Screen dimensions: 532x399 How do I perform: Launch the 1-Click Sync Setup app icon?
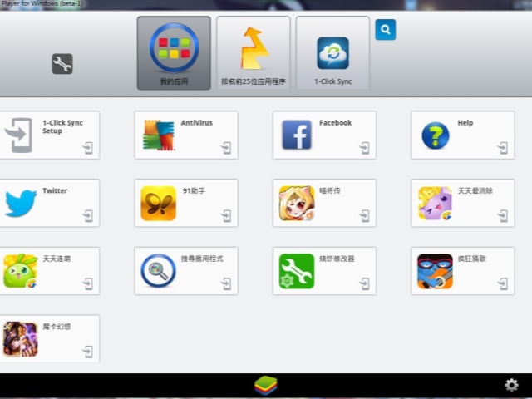19,135
